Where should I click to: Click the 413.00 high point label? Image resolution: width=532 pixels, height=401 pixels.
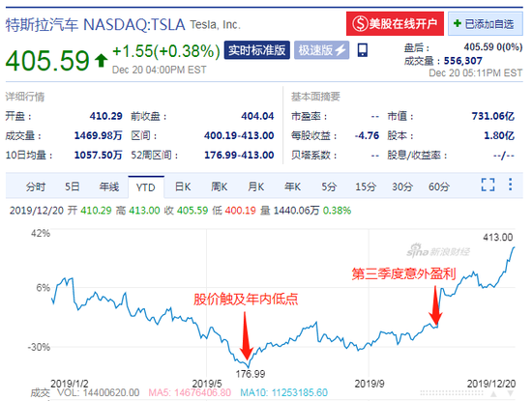(498, 237)
